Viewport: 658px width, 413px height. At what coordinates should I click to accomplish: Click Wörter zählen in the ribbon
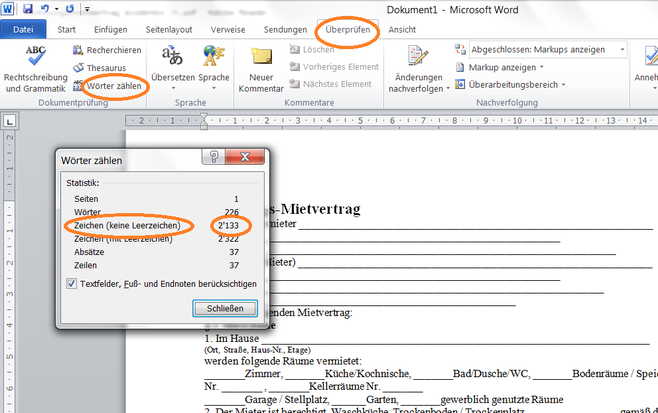107,86
